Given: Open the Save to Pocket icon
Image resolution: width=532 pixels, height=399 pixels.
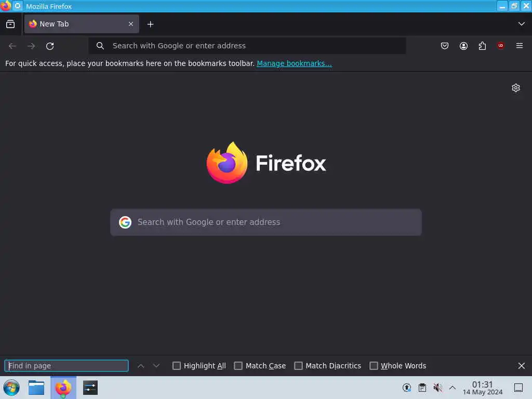Looking at the screenshot, I should (445, 46).
